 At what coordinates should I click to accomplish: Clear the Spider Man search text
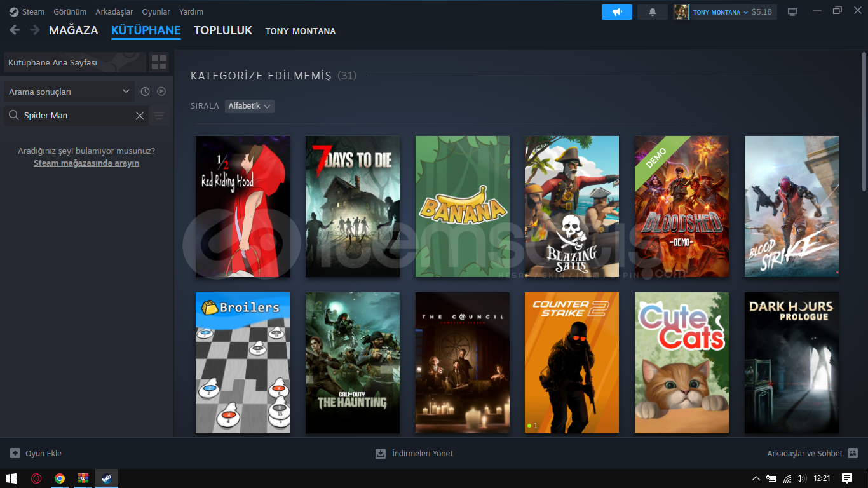pos(140,116)
